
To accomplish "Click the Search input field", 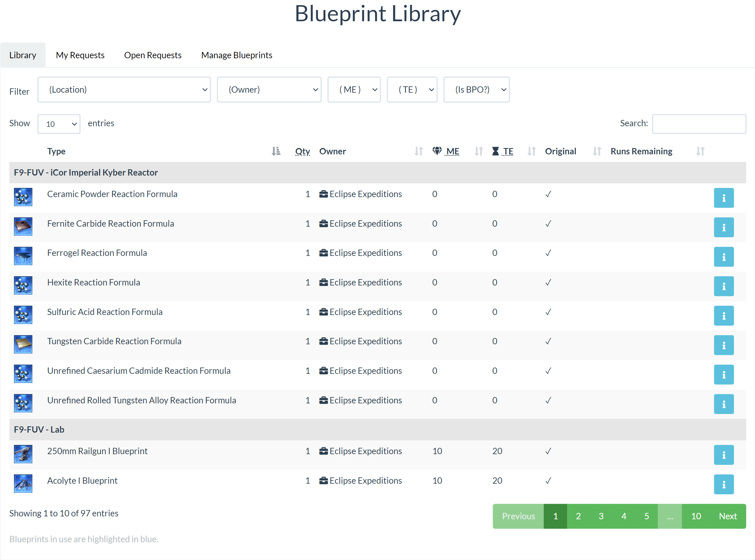I will click(x=699, y=124).
